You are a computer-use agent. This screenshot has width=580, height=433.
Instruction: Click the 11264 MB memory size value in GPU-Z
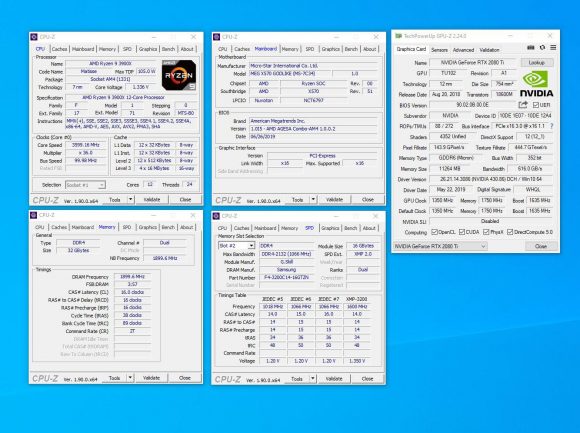click(x=449, y=169)
